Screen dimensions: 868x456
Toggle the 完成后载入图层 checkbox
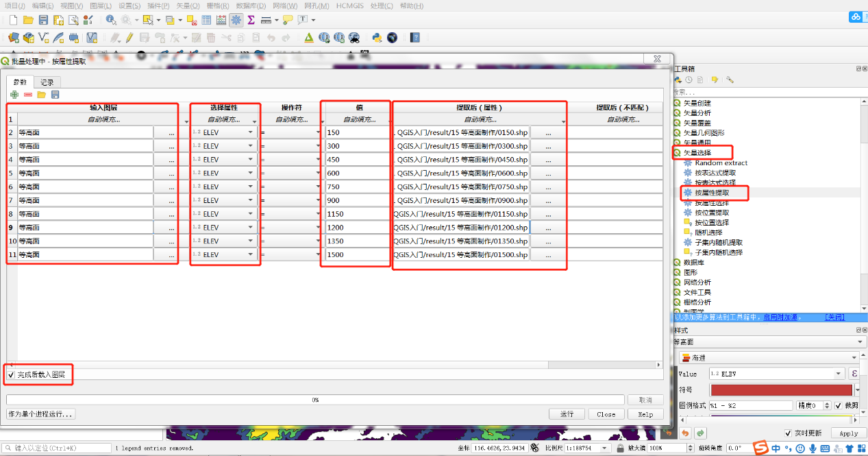(11, 375)
